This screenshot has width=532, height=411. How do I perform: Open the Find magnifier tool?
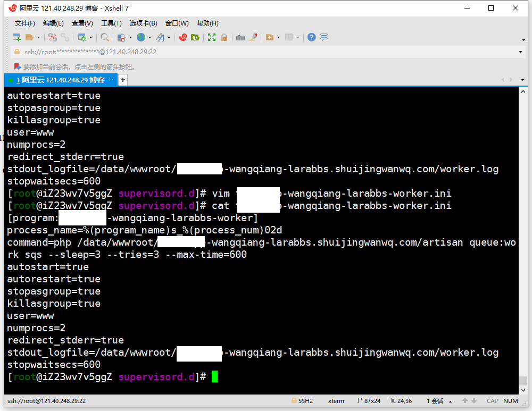(x=105, y=37)
